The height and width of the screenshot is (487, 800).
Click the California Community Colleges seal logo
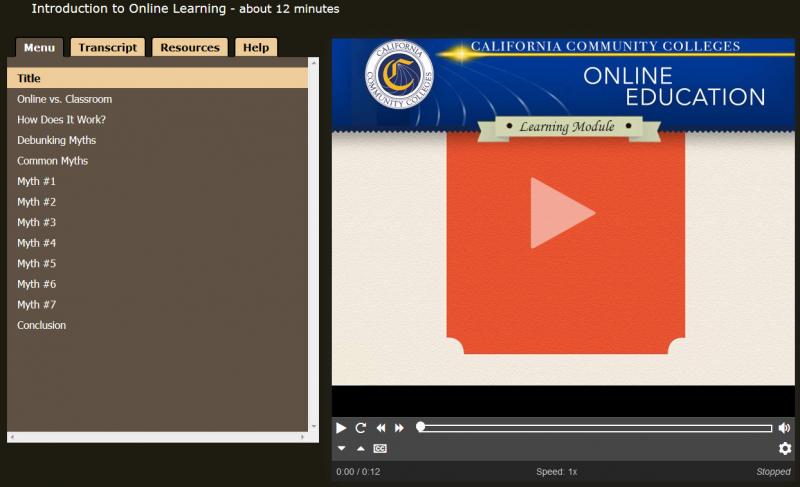399,74
